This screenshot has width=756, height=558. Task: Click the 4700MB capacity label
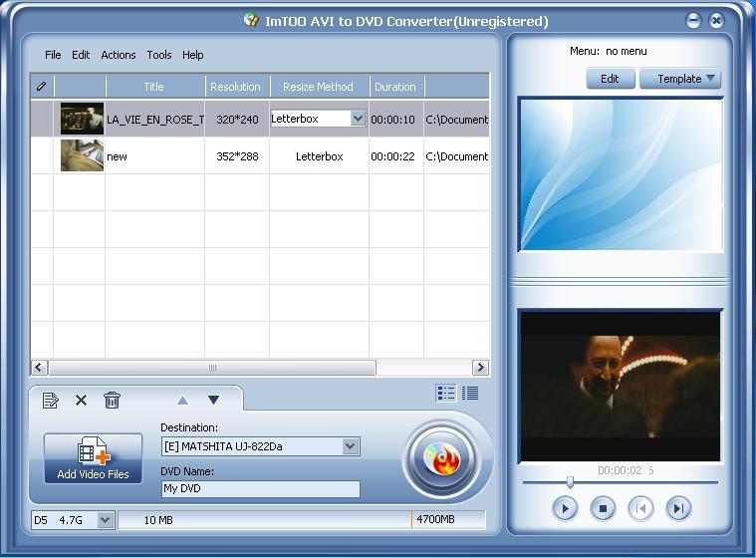[436, 519]
